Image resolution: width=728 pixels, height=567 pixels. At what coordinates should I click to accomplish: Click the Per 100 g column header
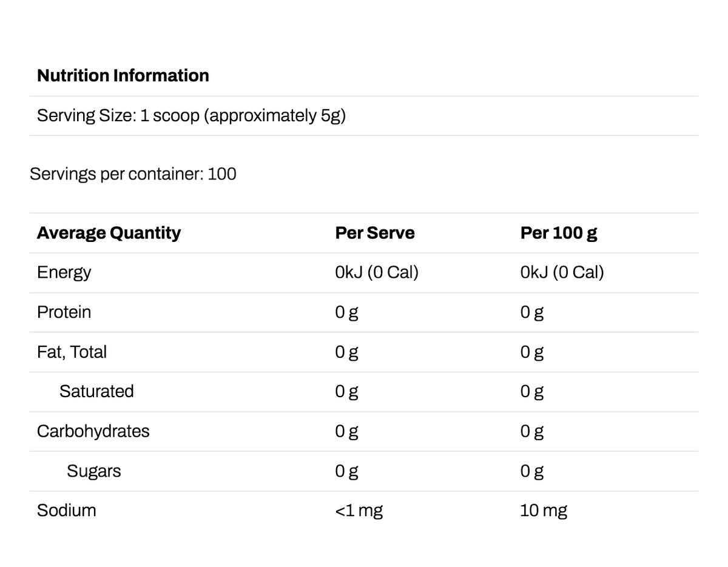point(559,233)
